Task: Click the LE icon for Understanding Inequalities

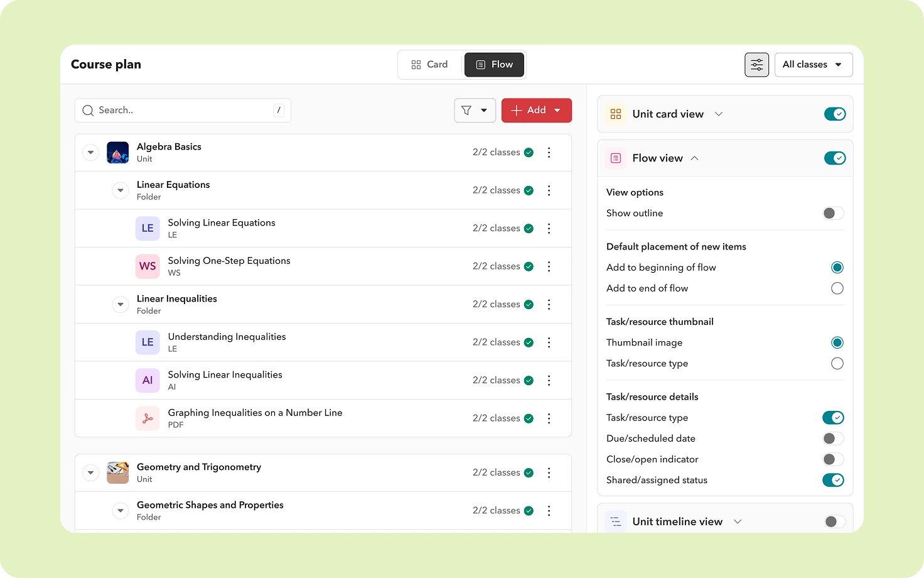Action: pyautogui.click(x=148, y=342)
